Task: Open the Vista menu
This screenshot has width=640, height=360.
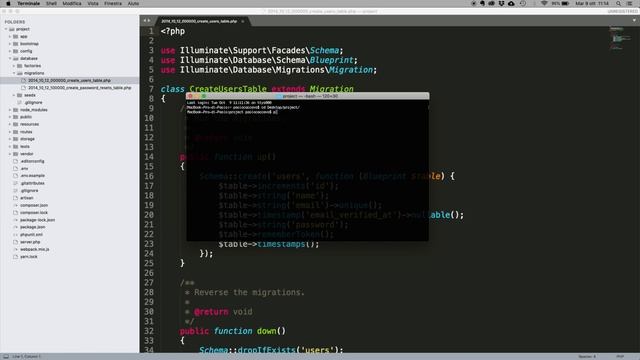Action: pyautogui.click(x=93, y=3)
